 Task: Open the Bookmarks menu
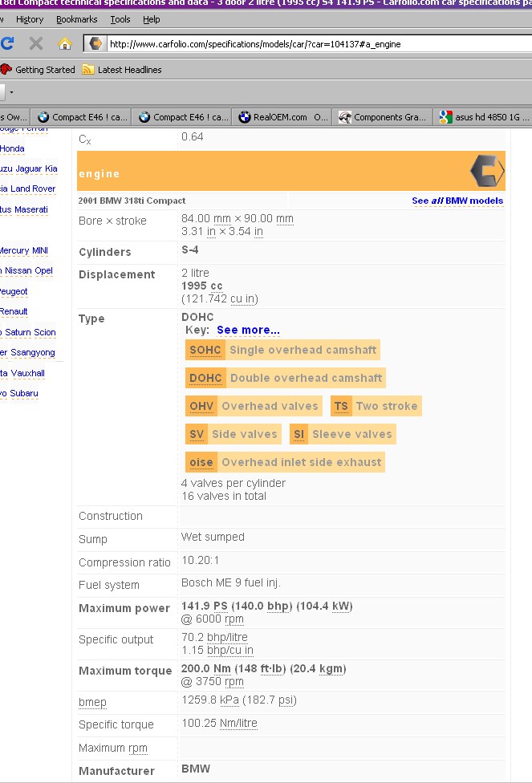pos(77,19)
